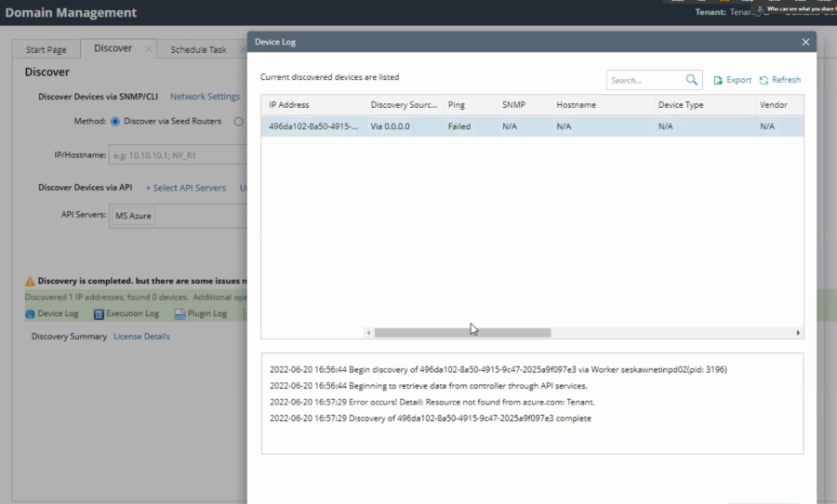Screen dimensions: 837x504
Task: Switch to the Start Page tab
Action: 46,49
